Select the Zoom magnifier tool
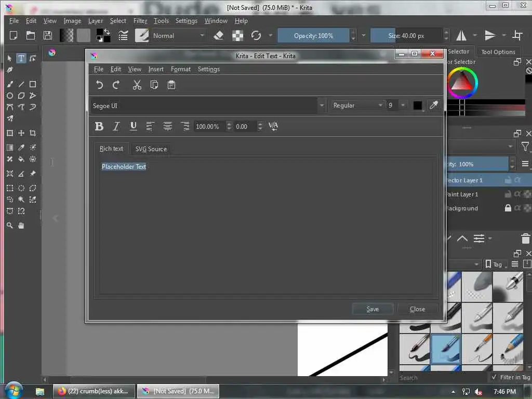Image resolution: width=532 pixels, height=399 pixels. tap(9, 225)
